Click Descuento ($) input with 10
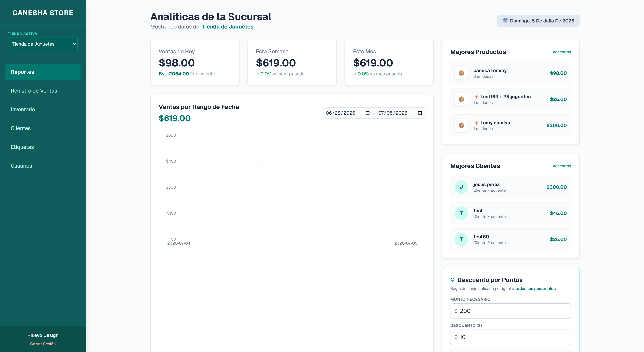 (511, 337)
